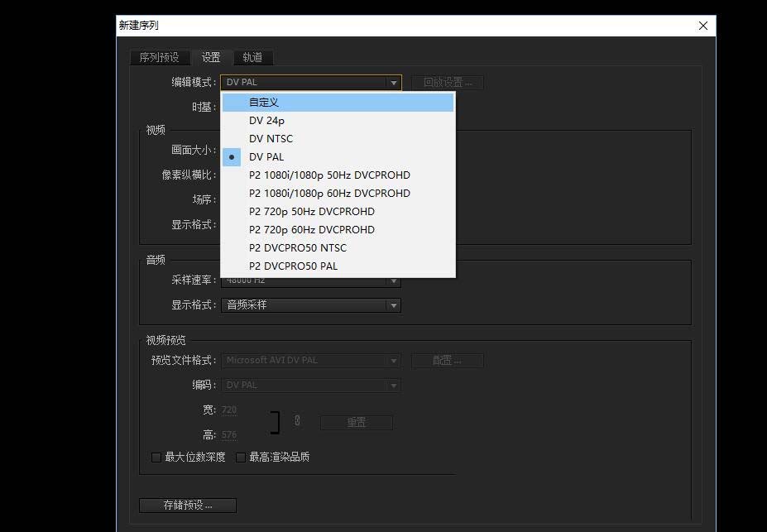Choose P2 720p 50Hz DVCPROHD option

[312, 211]
